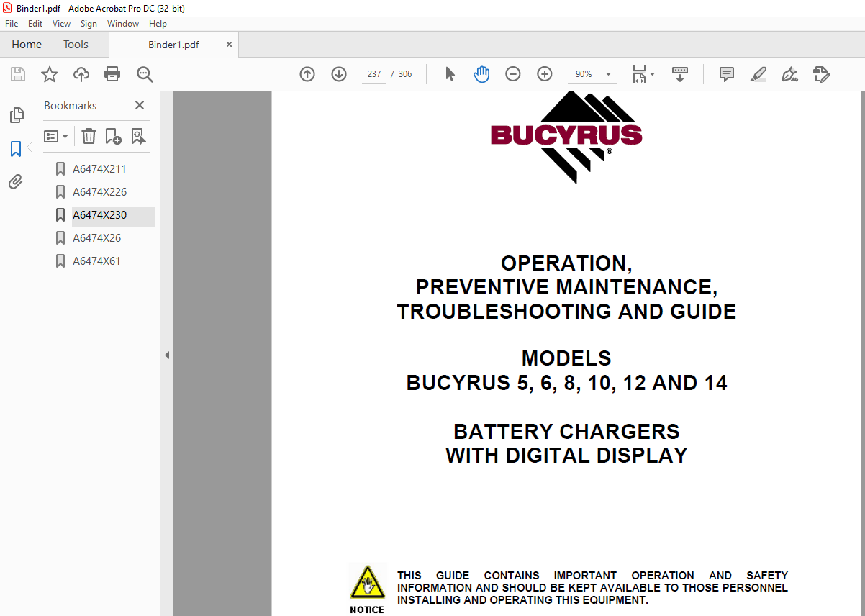Select the highlight text pen tool
This screenshot has height=616, width=865.
click(758, 74)
